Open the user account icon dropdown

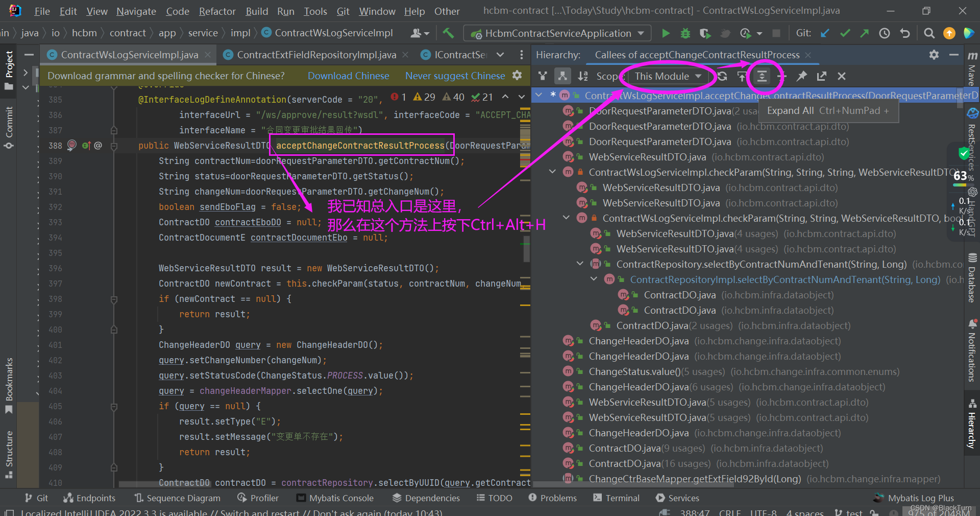tap(421, 33)
